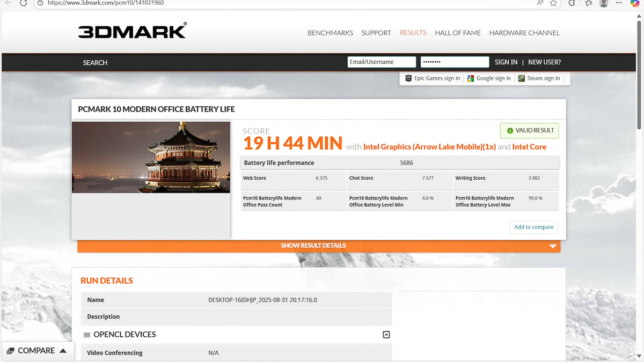
Task: Click the Epic Games sign in button
Action: pos(433,78)
